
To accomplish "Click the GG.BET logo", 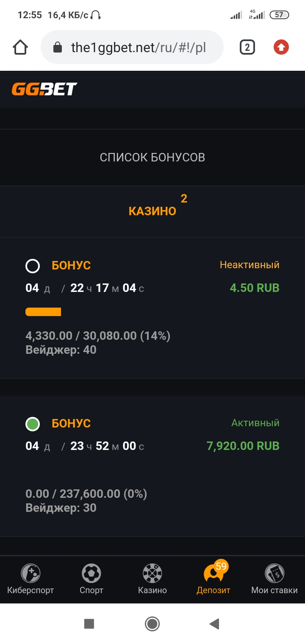I will pos(44,89).
